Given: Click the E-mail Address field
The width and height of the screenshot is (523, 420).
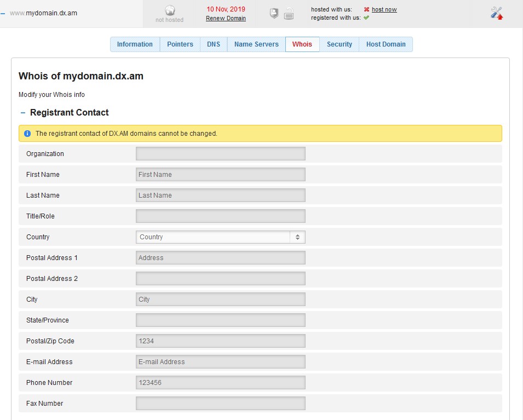Looking at the screenshot, I should tap(220, 361).
